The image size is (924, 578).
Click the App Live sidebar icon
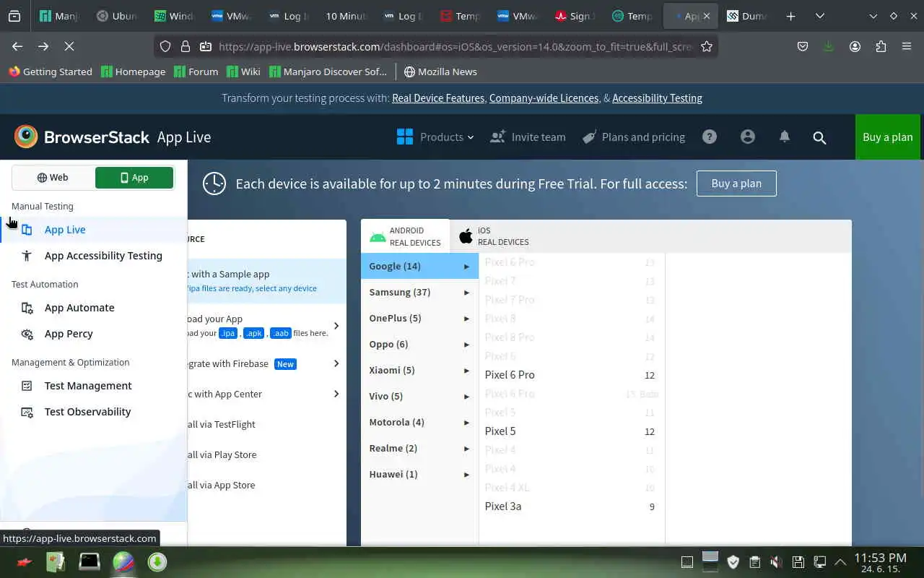(x=27, y=230)
